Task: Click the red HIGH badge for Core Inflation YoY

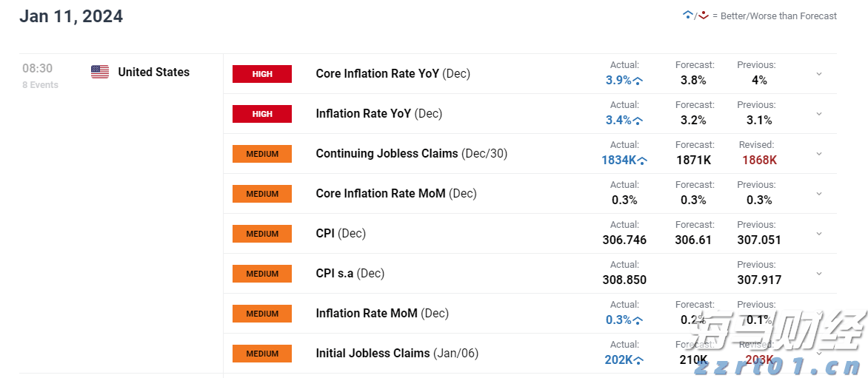Action: pyautogui.click(x=262, y=74)
